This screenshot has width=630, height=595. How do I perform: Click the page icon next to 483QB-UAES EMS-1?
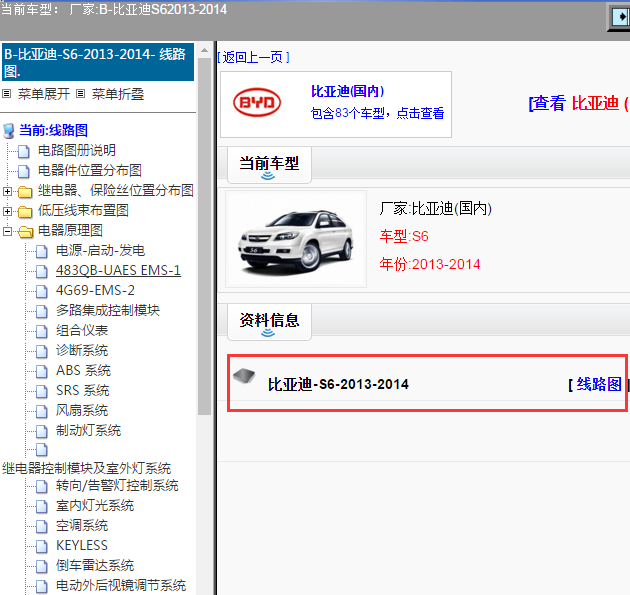pos(42,272)
